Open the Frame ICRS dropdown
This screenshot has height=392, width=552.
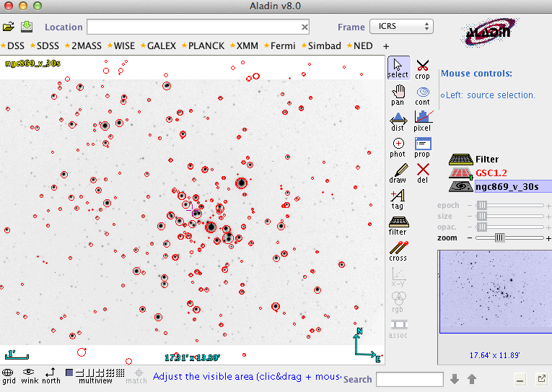[x=401, y=27]
